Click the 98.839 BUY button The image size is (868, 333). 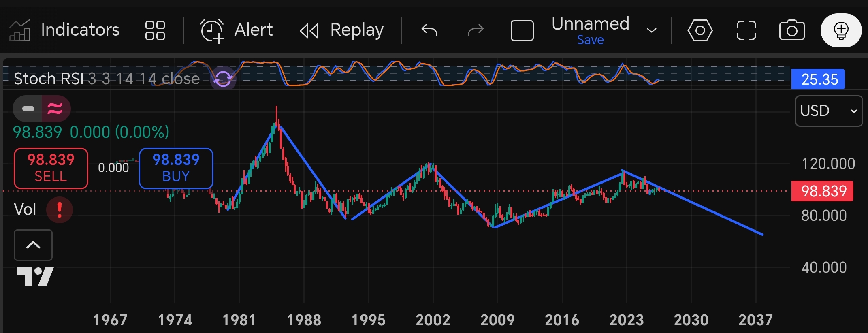click(x=176, y=168)
